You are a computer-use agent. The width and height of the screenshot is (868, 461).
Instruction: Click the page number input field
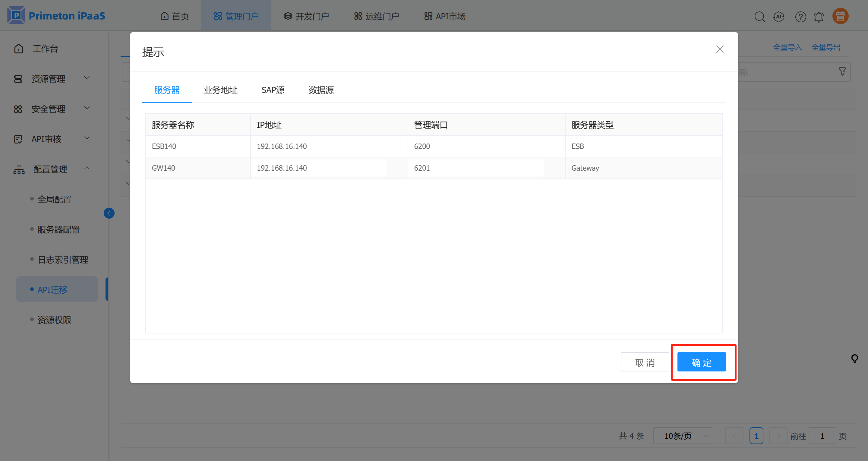[x=822, y=436]
